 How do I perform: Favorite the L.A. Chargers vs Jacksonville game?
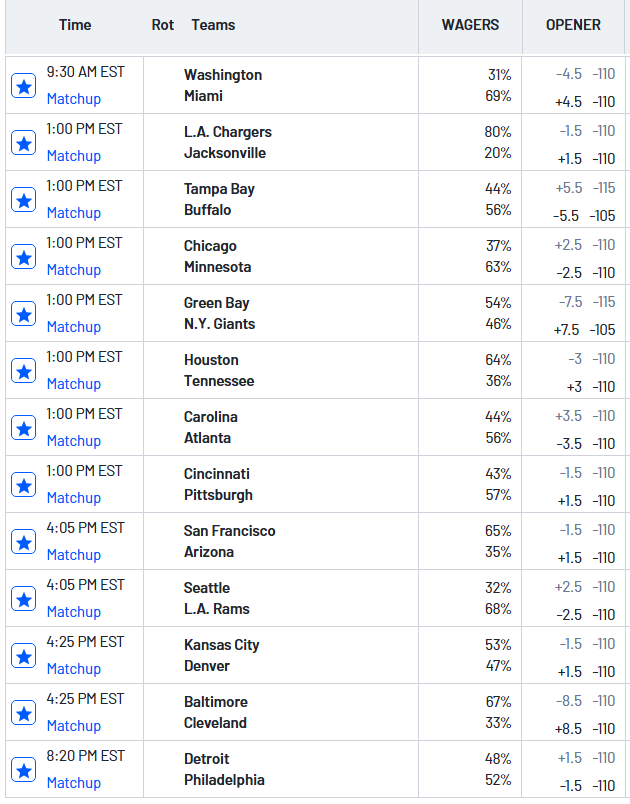click(24, 143)
